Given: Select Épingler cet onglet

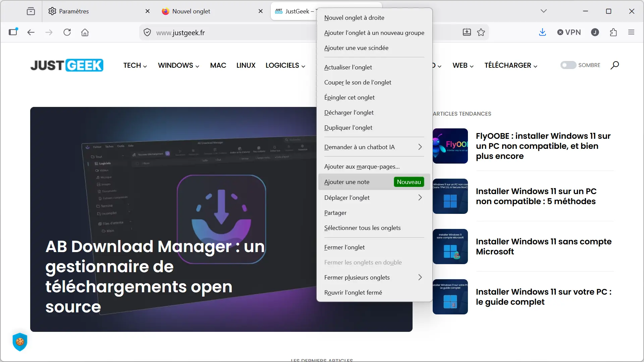Looking at the screenshot, I should click(374, 97).
